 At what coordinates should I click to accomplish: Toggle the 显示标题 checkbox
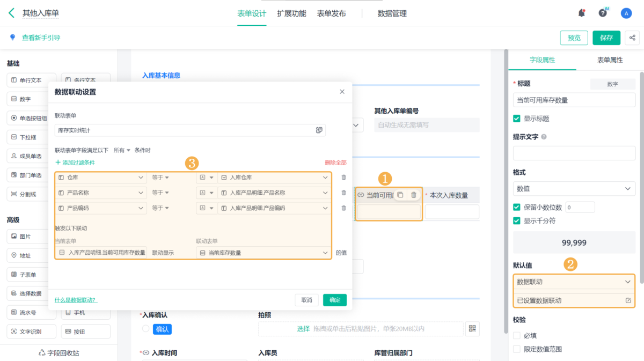(517, 119)
